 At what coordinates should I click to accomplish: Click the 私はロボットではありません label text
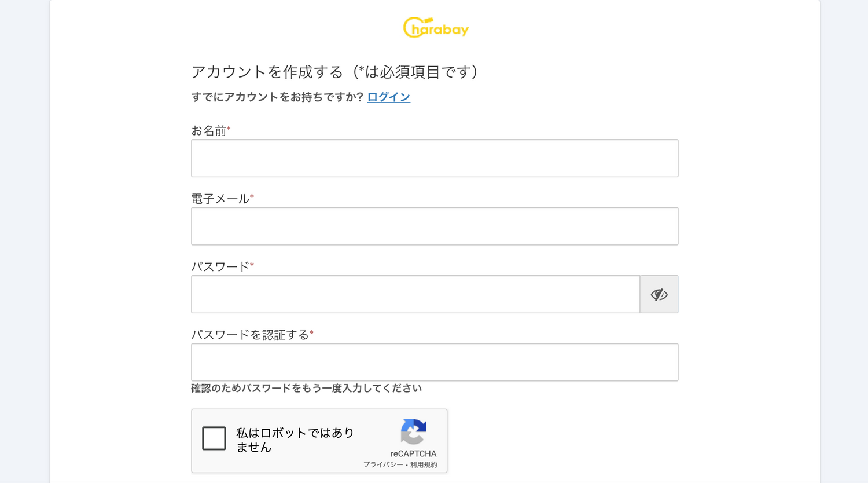[x=295, y=440]
